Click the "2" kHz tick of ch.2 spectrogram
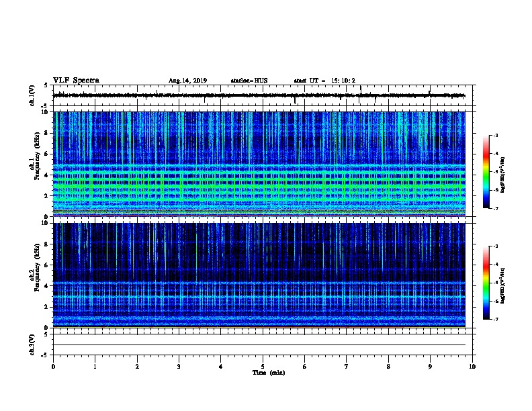532x411 pixels. coord(46,307)
